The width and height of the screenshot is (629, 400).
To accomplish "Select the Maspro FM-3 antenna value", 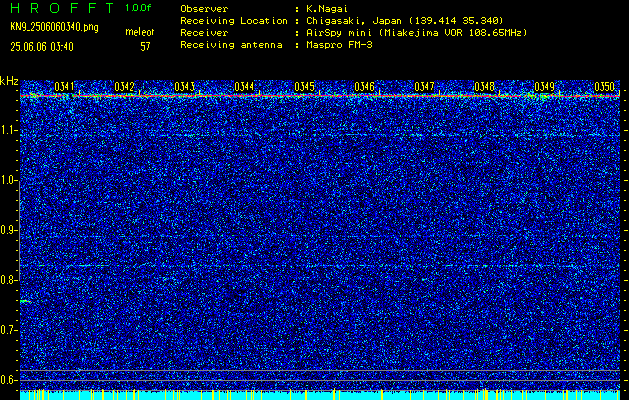I will click(x=339, y=45).
